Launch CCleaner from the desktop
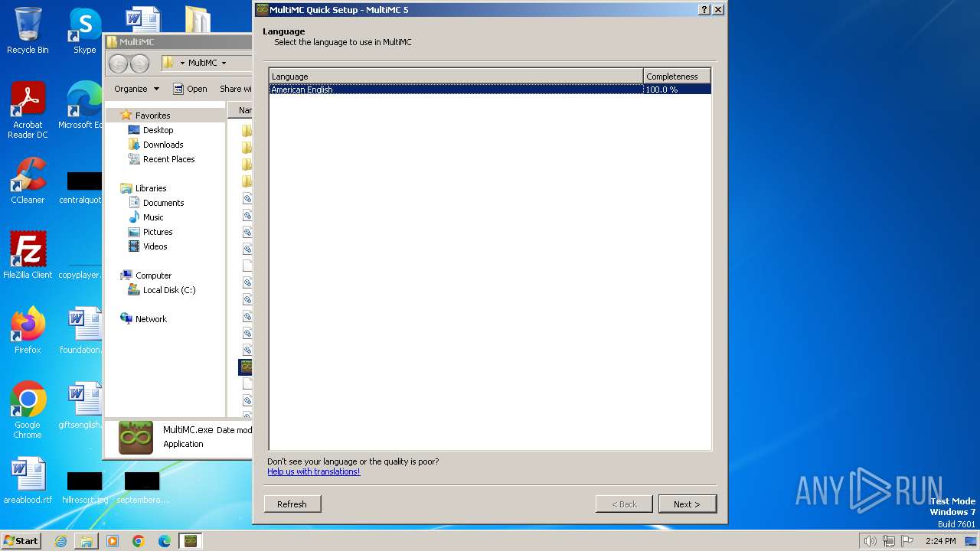This screenshot has height=551, width=980. click(x=28, y=181)
